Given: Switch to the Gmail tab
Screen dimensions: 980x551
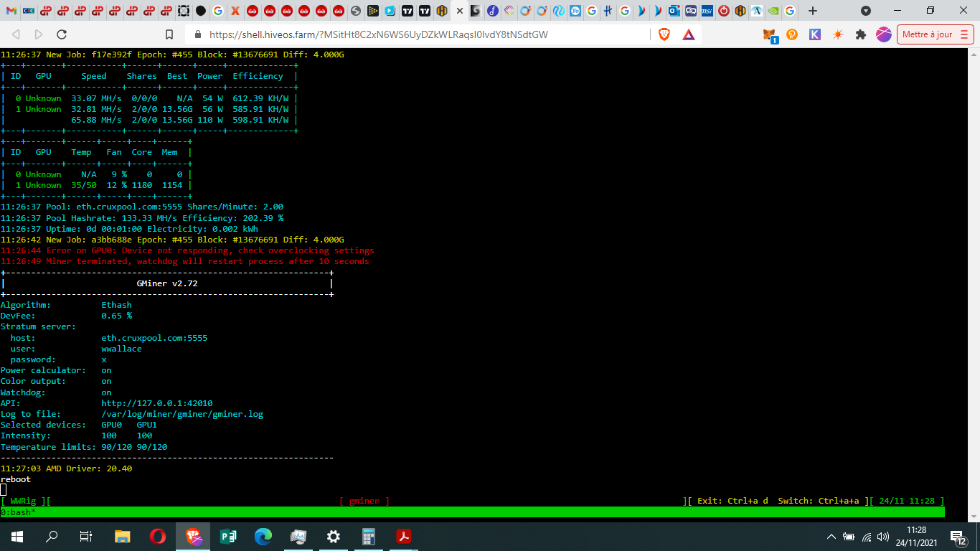Looking at the screenshot, I should (x=11, y=11).
